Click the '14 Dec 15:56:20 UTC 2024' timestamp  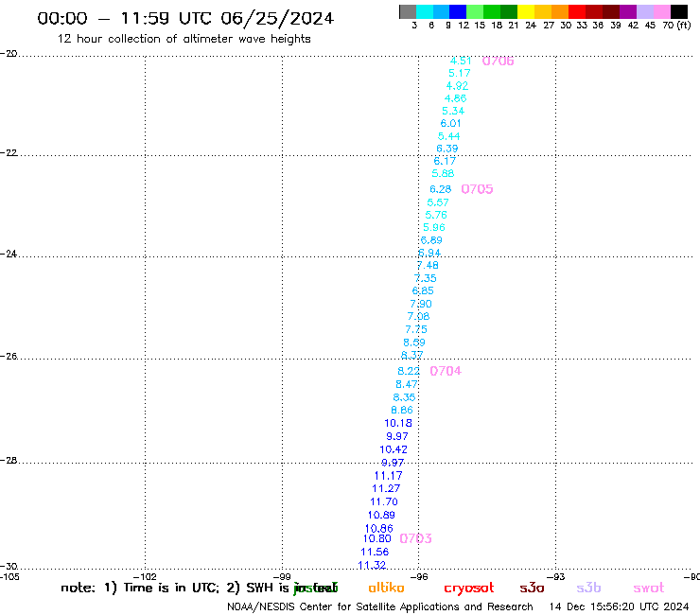tap(619, 606)
